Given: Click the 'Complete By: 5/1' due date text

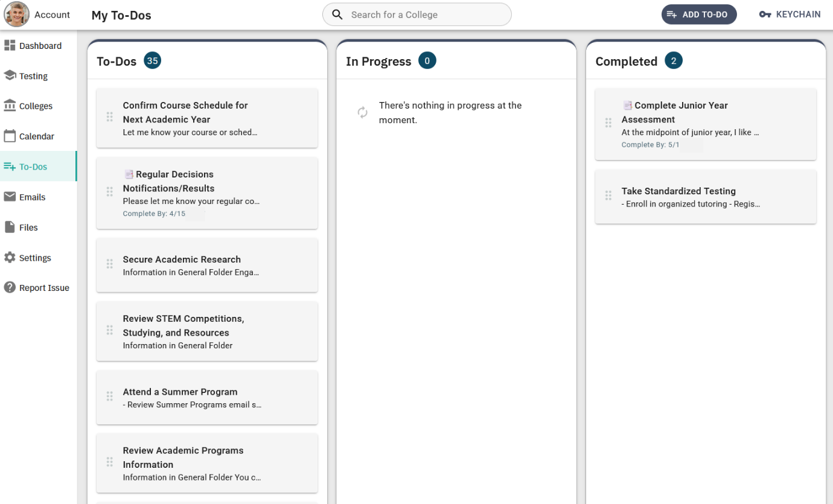Looking at the screenshot, I should pos(650,145).
